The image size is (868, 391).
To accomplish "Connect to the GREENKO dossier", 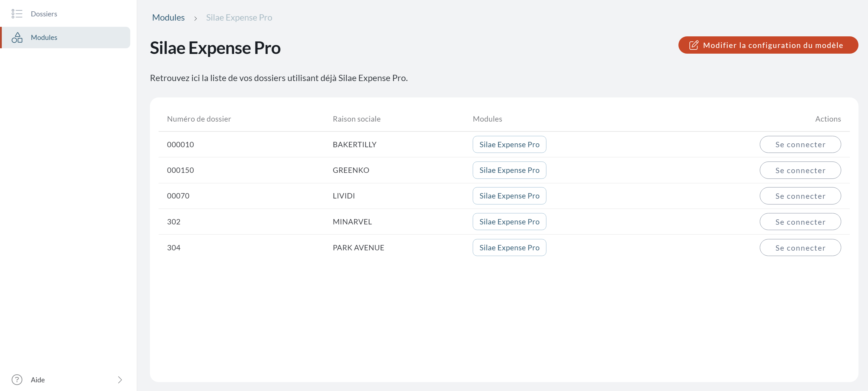I will [x=800, y=170].
